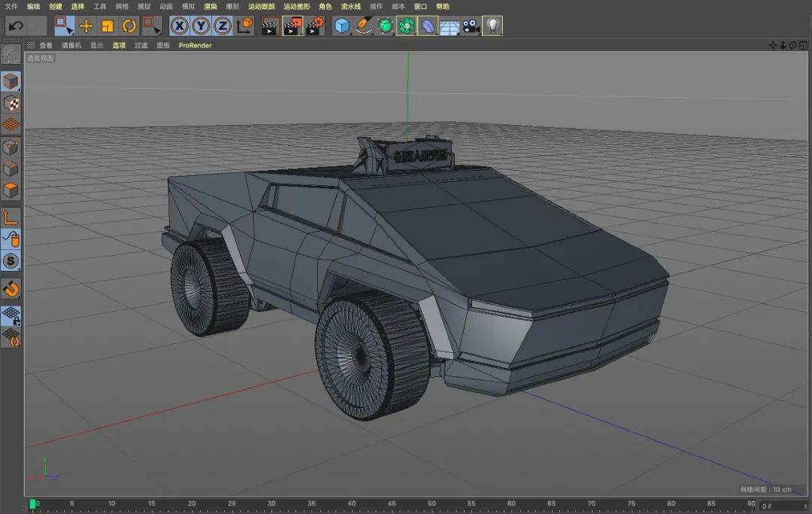This screenshot has width=812, height=514.
Task: Click frame 30 on the timeline ruler
Action: coord(271,503)
